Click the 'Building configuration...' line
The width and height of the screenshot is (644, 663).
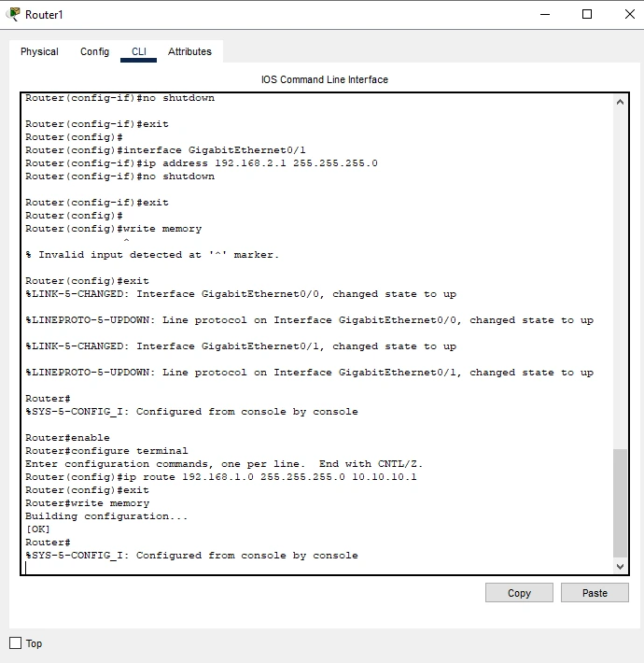(106, 516)
